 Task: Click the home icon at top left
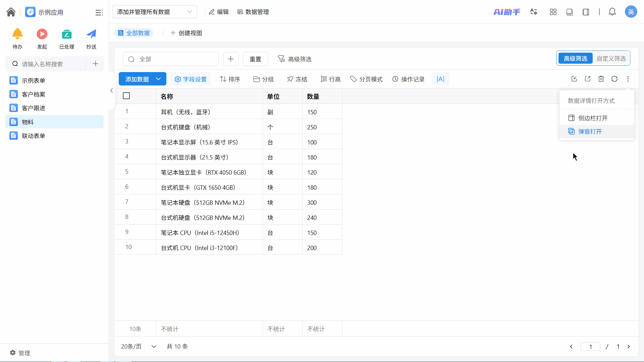11,12
